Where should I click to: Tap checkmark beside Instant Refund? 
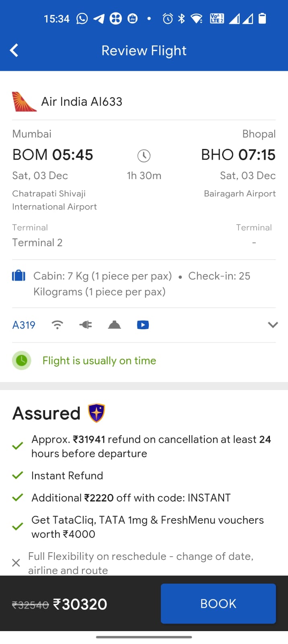pyautogui.click(x=17, y=476)
